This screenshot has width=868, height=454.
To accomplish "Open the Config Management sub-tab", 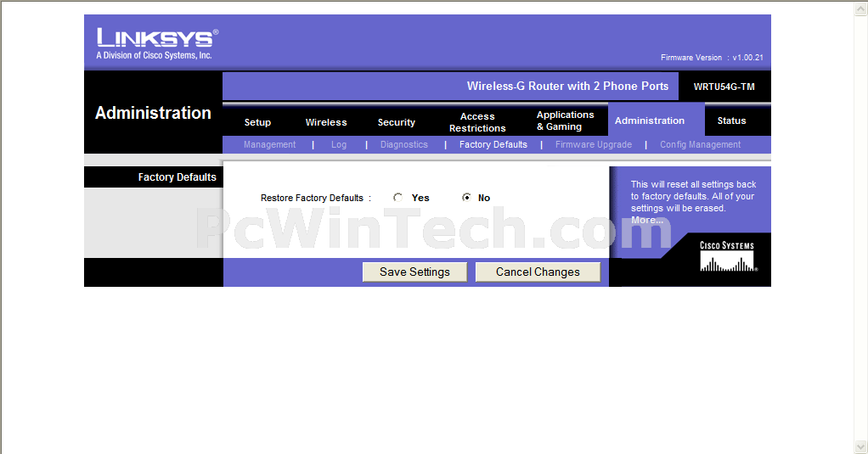I will point(701,144).
